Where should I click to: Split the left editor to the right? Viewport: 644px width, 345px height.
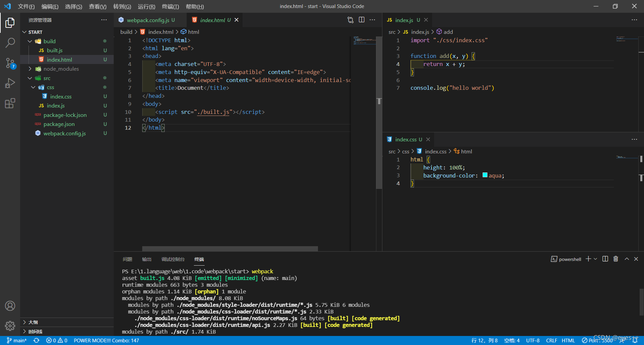pos(362,20)
